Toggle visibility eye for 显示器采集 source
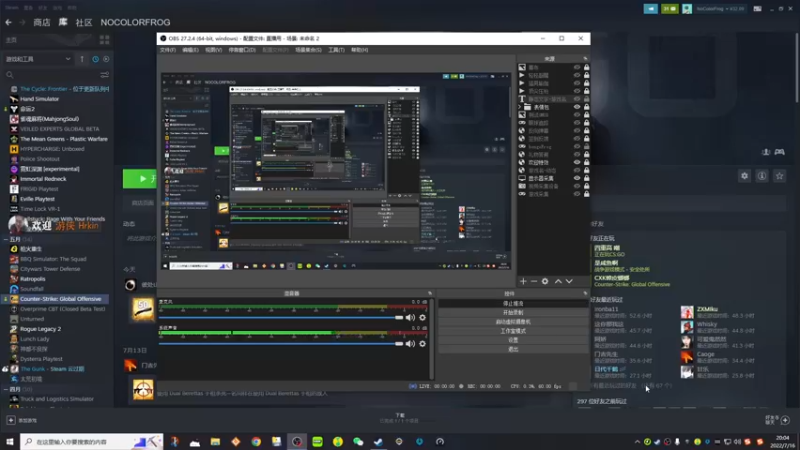Viewport: 800px width, 450px height. click(x=577, y=178)
